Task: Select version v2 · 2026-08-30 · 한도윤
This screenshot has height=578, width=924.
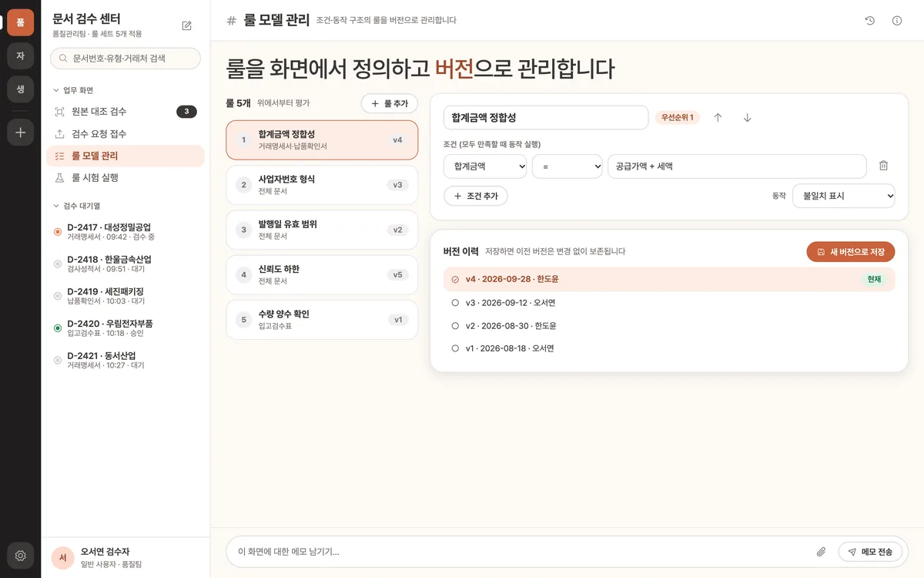Action: tap(669, 326)
